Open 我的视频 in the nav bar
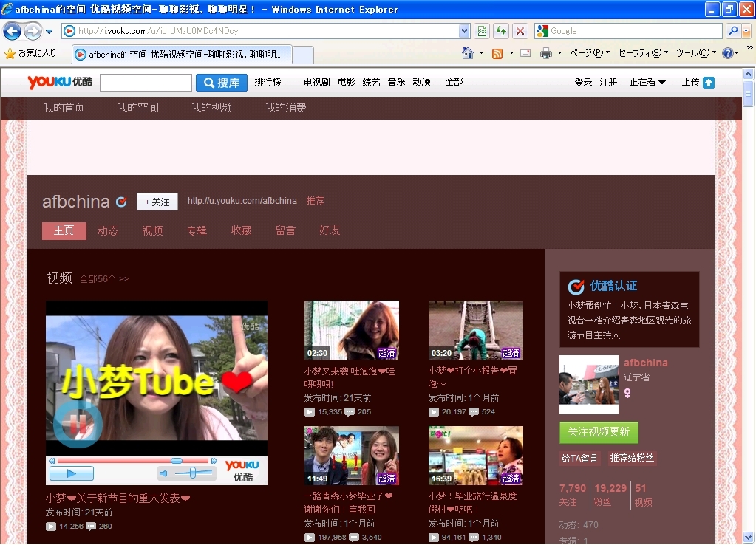The image size is (756, 545). tap(211, 108)
